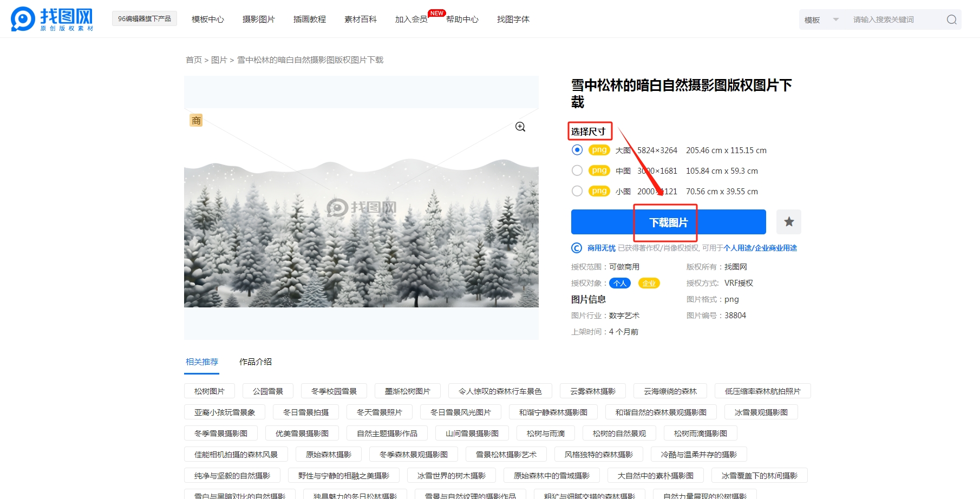Click the 松树雨滴摄影图 tag
The image size is (980, 499).
[x=701, y=433]
